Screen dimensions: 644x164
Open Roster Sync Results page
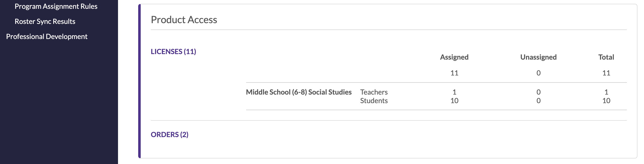pos(45,22)
